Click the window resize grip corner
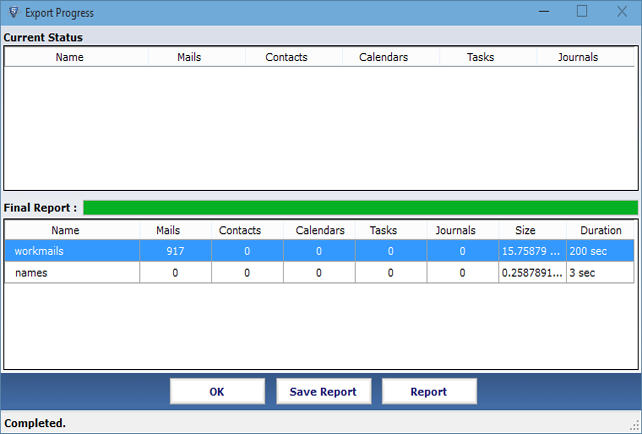Image resolution: width=642 pixels, height=434 pixels. tap(635, 427)
